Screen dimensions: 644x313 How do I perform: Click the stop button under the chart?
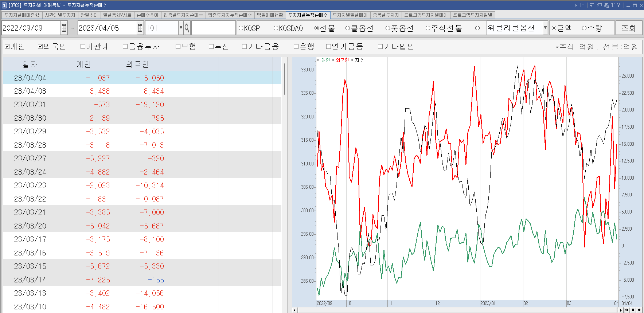click(633, 310)
